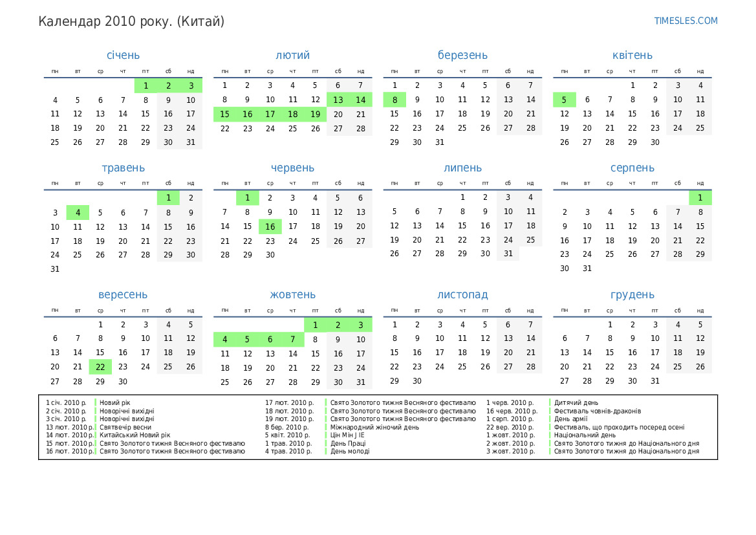Select the лютий month heading
The height and width of the screenshot is (535, 756).
[x=292, y=56]
